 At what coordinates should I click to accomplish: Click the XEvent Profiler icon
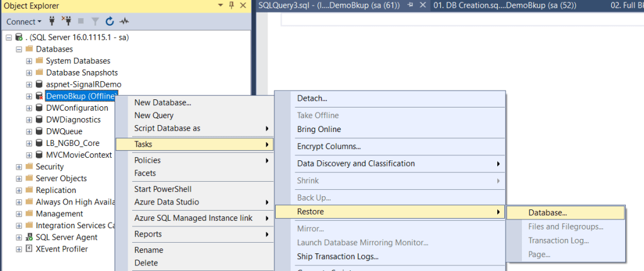29,249
